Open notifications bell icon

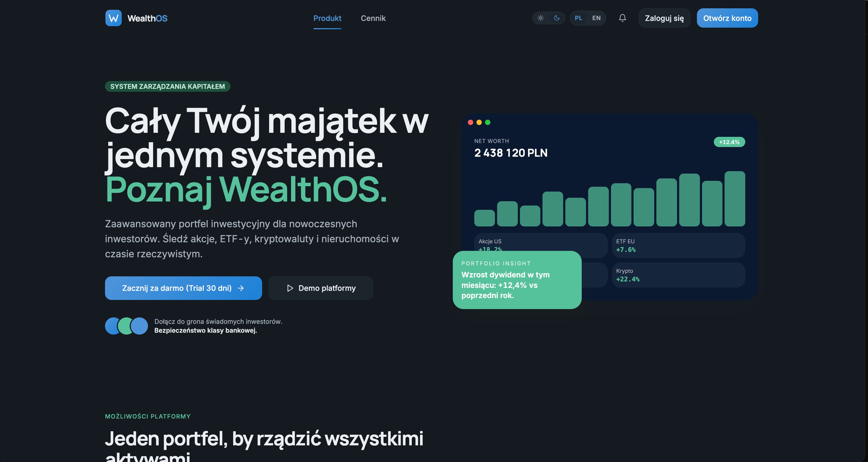coord(622,18)
